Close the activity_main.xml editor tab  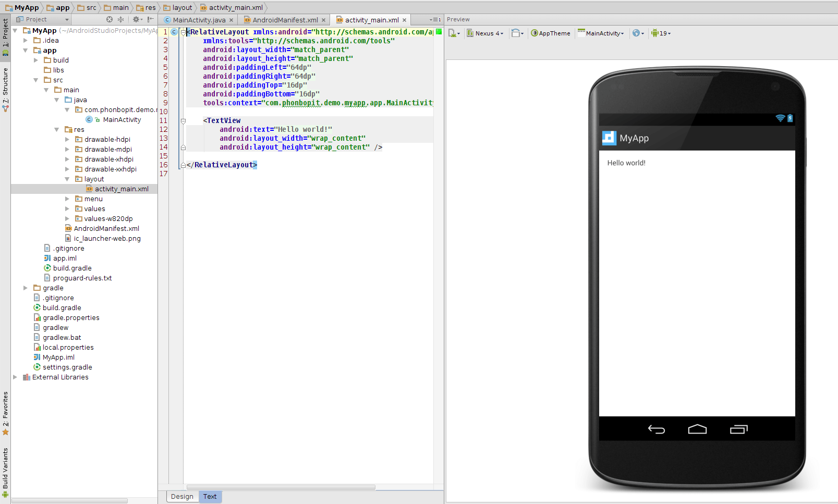point(404,20)
